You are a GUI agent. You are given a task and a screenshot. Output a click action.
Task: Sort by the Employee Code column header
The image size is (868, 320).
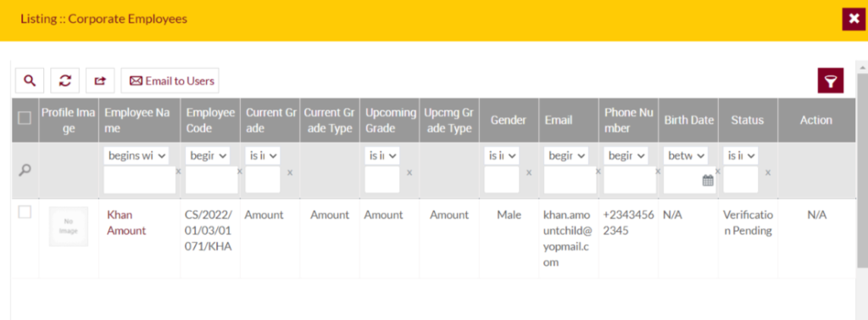point(210,121)
